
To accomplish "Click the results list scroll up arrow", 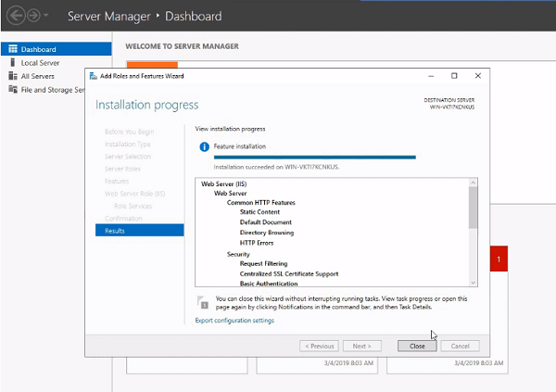I will click(x=473, y=183).
